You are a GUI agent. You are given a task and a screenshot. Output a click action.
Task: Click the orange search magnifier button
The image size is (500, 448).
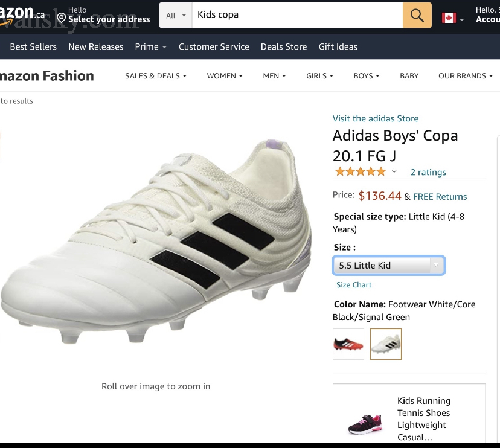point(417,15)
